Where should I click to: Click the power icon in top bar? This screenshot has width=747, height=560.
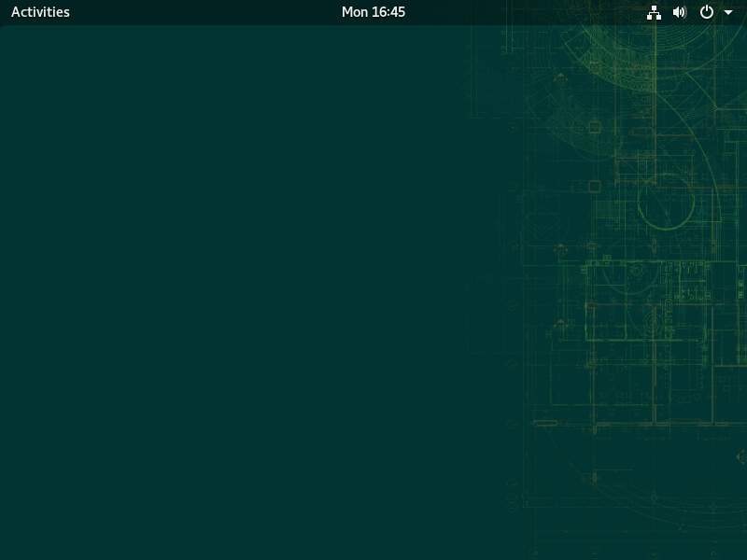(707, 12)
